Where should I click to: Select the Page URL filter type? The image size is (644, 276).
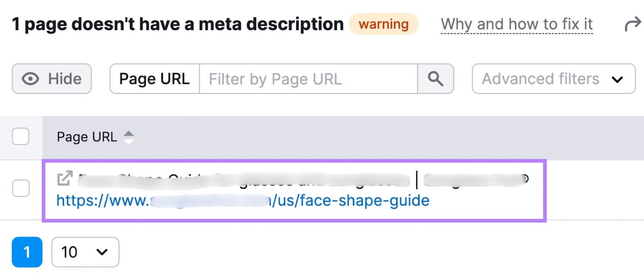(155, 79)
